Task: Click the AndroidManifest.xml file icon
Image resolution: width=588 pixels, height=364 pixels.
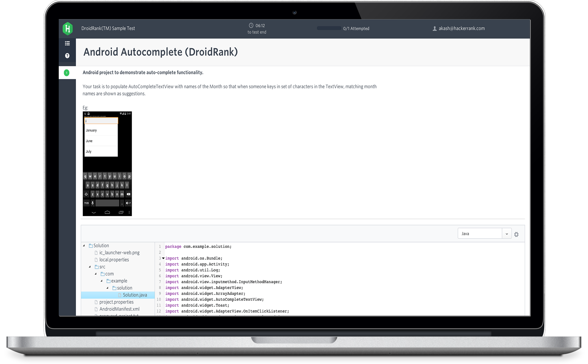Action: [x=96, y=309]
